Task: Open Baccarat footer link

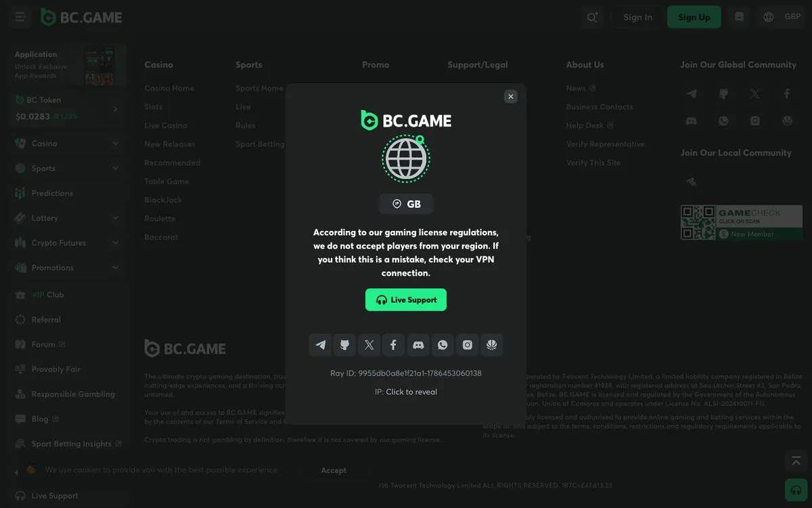Action: 161,237
